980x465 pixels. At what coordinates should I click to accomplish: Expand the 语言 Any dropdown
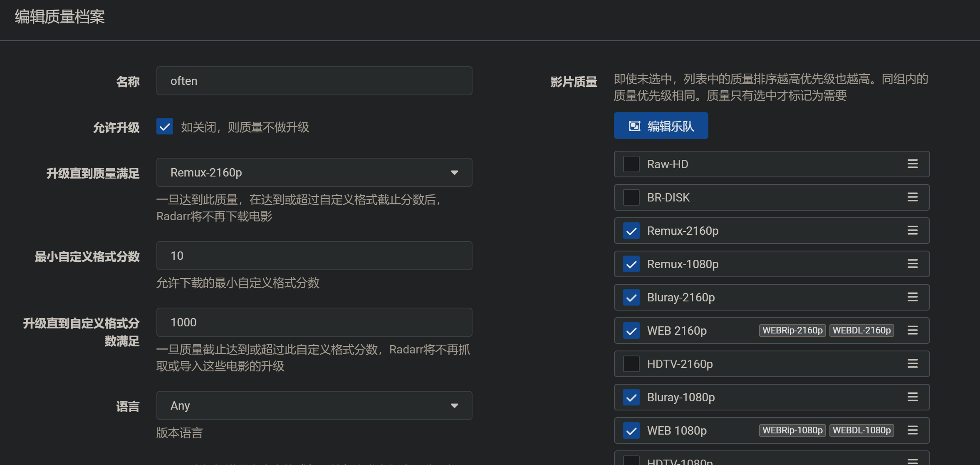pos(314,405)
